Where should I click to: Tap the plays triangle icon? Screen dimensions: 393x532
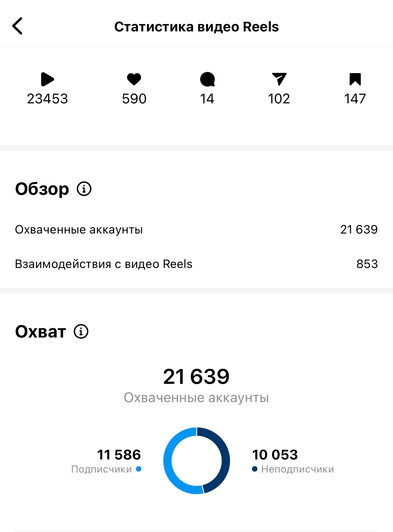click(x=47, y=80)
